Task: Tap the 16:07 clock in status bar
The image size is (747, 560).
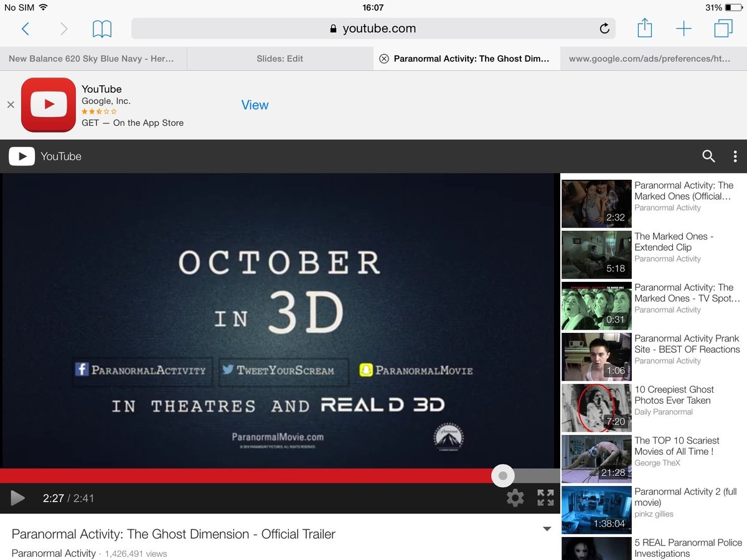Action: [x=373, y=7]
